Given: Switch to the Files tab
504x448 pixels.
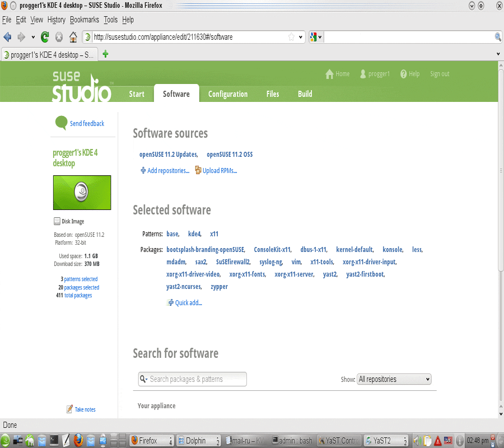Looking at the screenshot, I should click(x=273, y=94).
